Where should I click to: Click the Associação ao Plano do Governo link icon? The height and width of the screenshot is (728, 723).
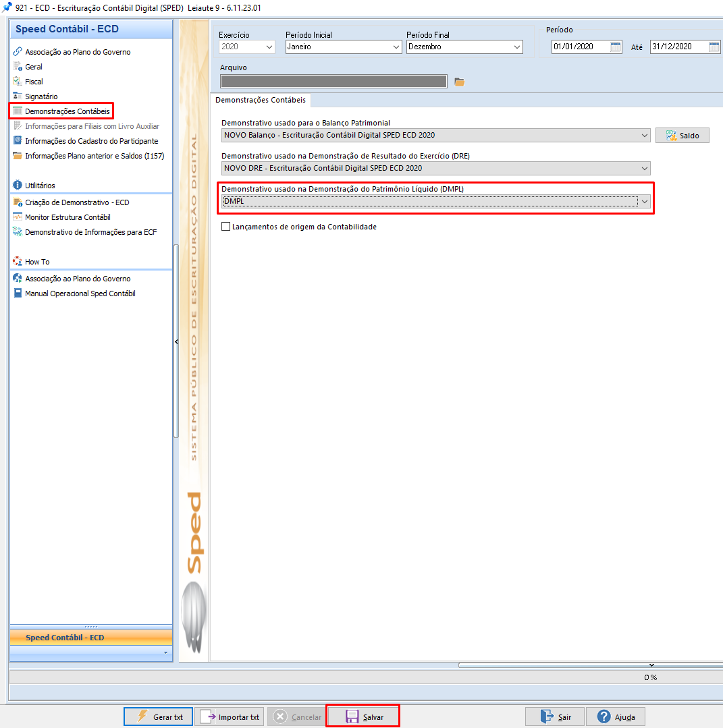[x=18, y=51]
